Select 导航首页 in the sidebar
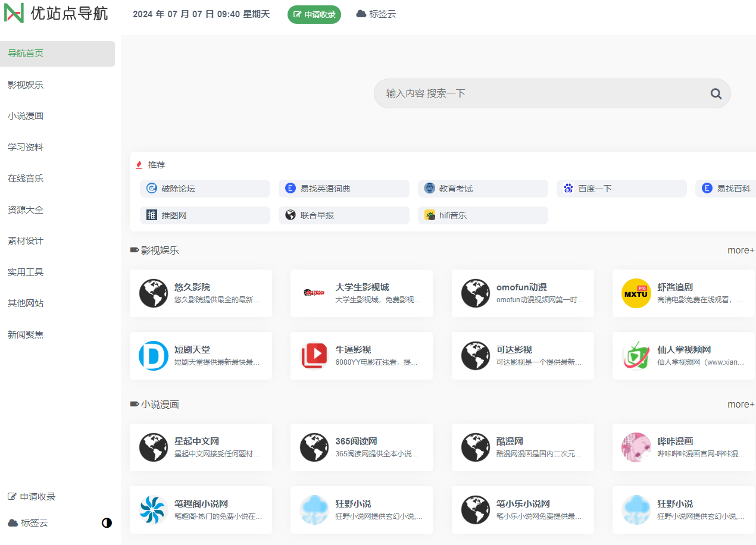756x545 pixels. pos(57,54)
